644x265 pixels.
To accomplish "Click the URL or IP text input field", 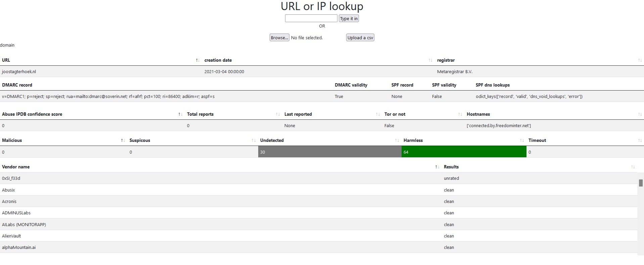I will [x=311, y=18].
